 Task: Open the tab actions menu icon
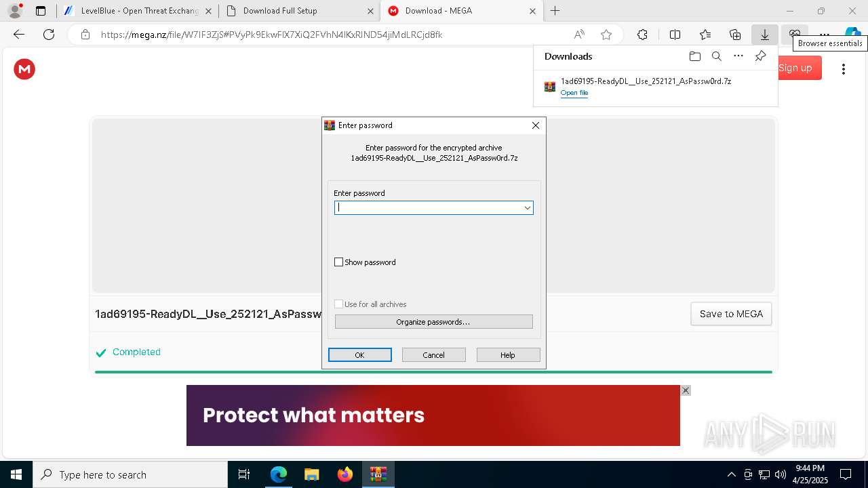point(41,11)
